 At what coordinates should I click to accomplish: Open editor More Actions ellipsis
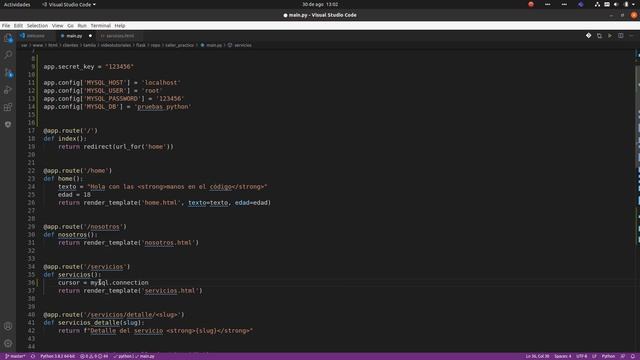(x=631, y=36)
